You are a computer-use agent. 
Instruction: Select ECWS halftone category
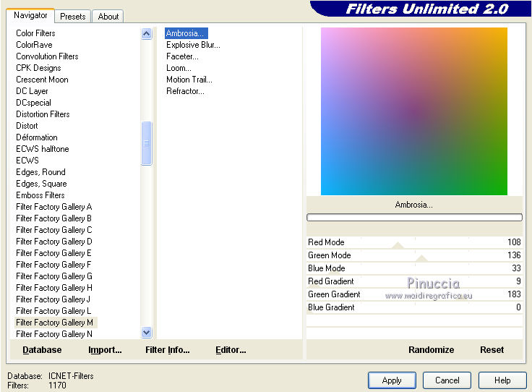(43, 149)
